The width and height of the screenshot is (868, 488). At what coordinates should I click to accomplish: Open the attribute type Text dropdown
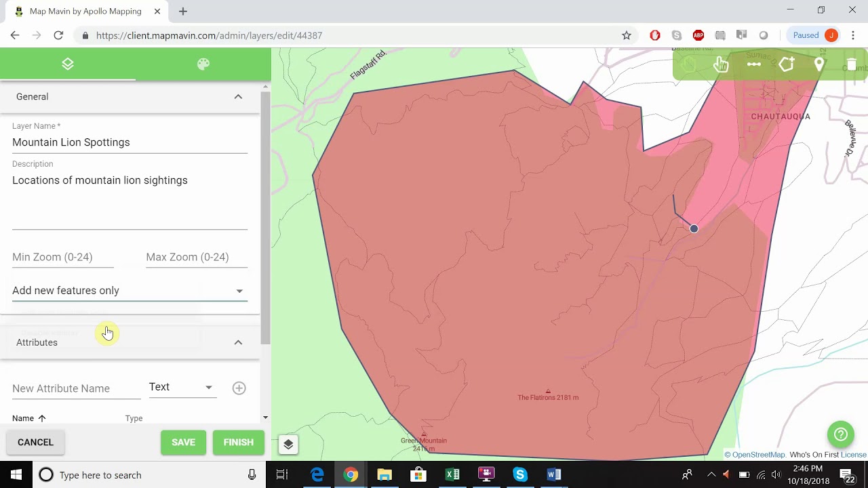(181, 387)
